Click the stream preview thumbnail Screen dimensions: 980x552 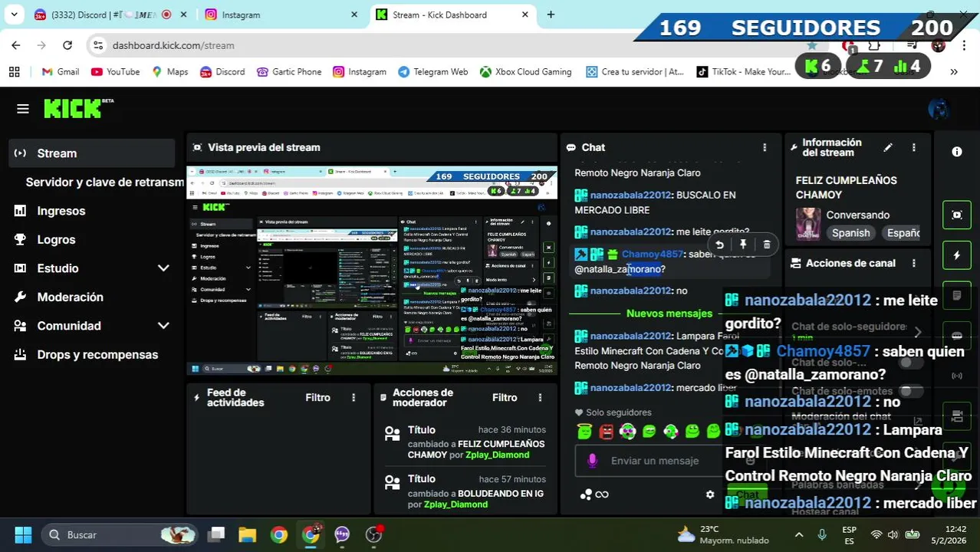click(372, 271)
